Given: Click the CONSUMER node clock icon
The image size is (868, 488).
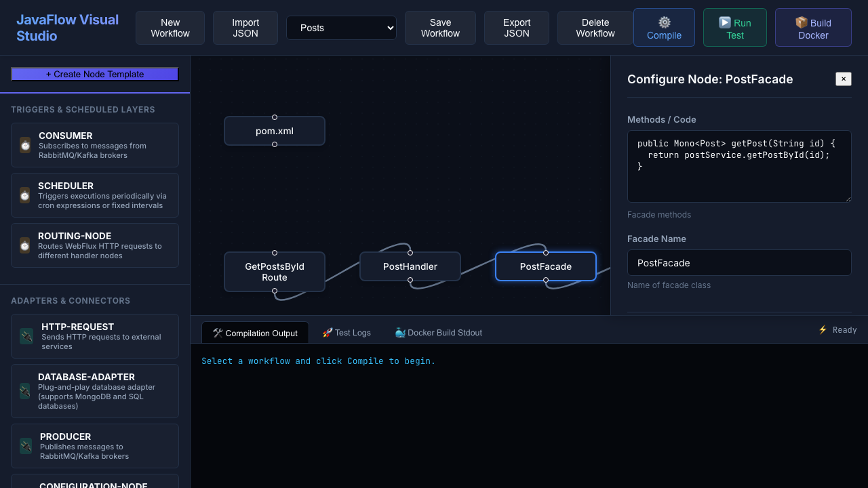Looking at the screenshot, I should click(25, 145).
